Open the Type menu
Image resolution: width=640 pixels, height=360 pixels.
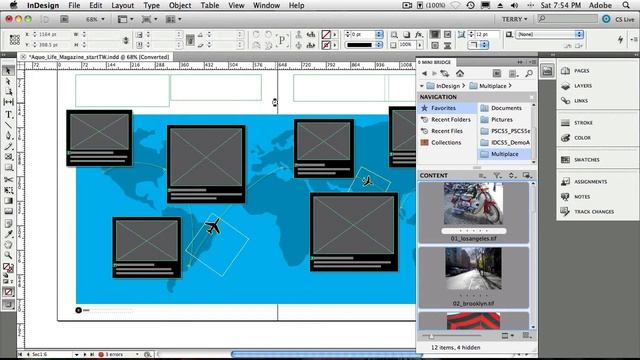tap(151, 5)
